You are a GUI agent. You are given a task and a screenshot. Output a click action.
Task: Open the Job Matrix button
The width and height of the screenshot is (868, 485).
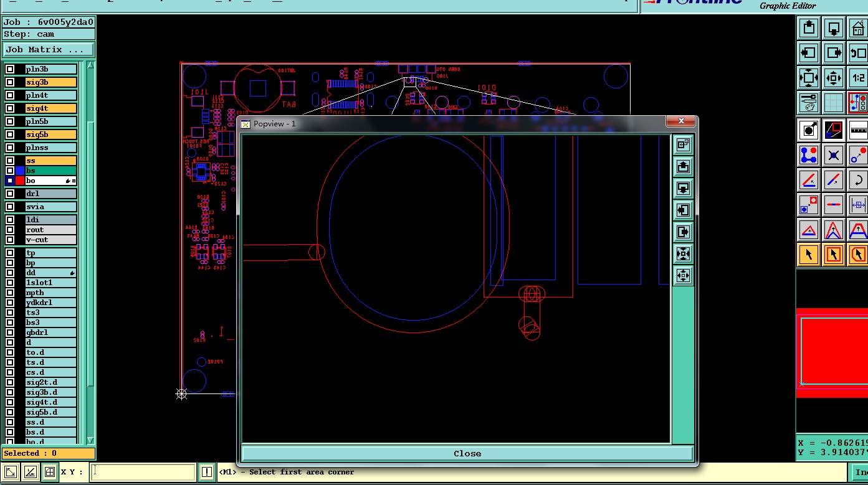(49, 50)
